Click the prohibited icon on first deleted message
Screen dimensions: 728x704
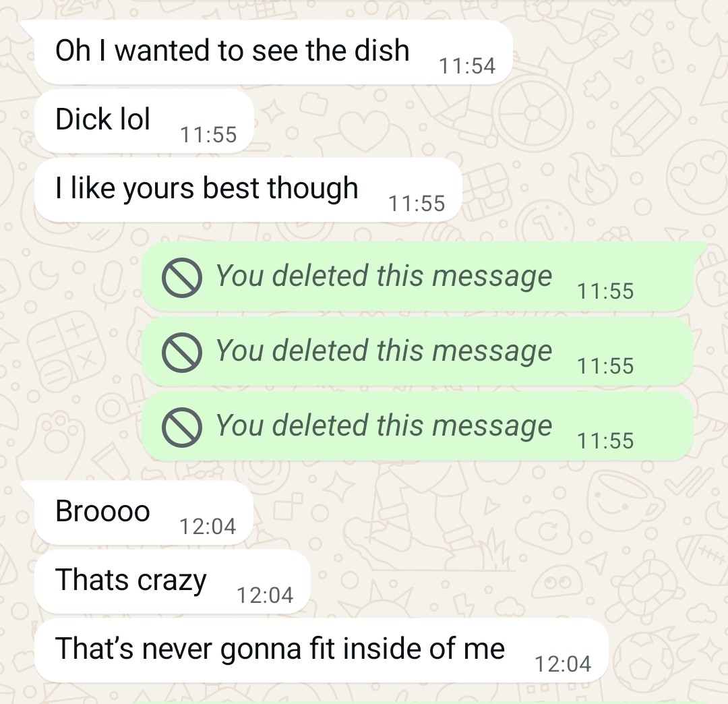(181, 277)
